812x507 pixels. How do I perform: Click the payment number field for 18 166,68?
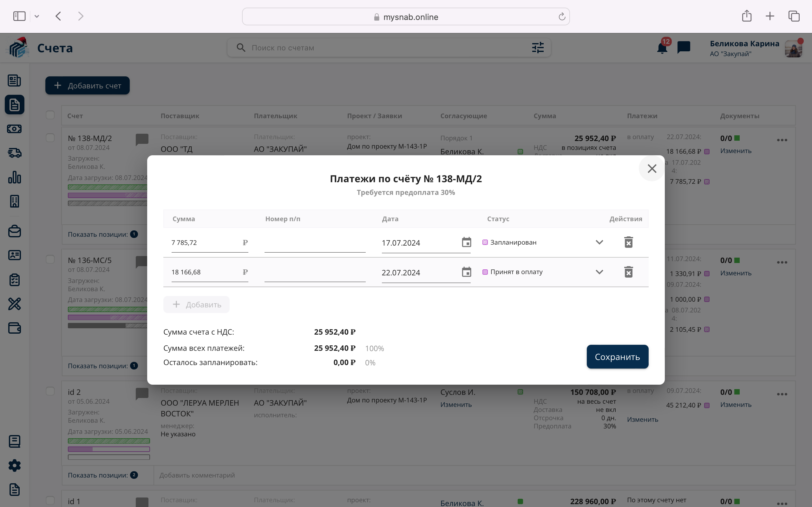(314, 273)
